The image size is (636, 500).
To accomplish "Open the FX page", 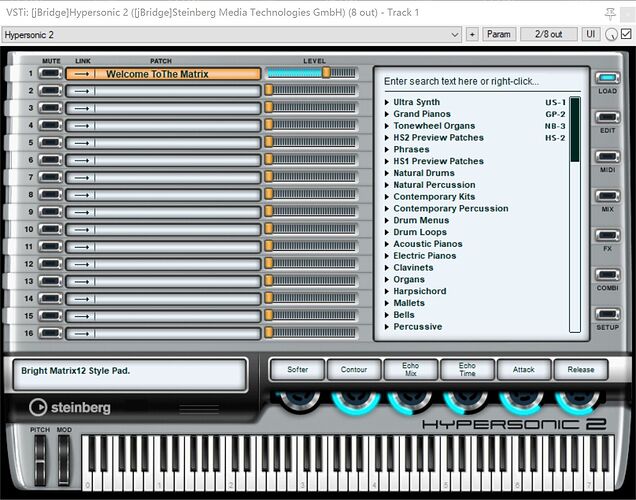I will [607, 236].
